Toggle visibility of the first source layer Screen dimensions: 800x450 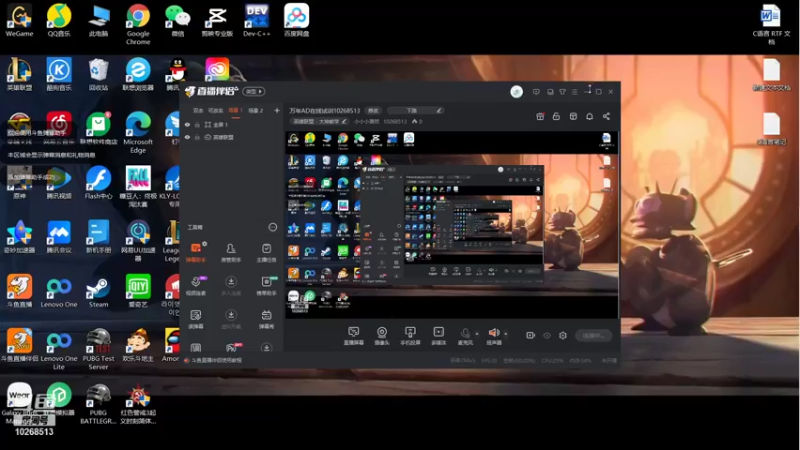tap(187, 124)
